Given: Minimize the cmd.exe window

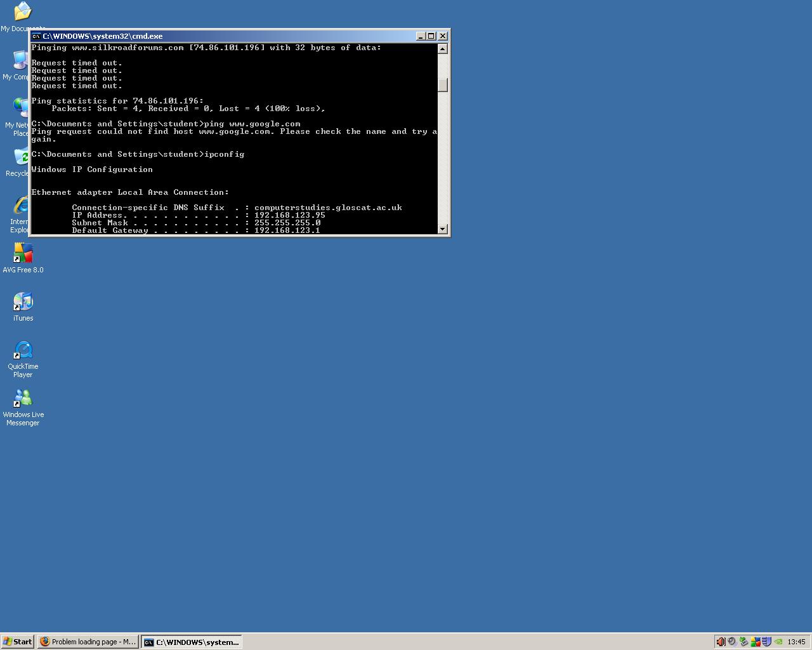Looking at the screenshot, I should (x=421, y=36).
